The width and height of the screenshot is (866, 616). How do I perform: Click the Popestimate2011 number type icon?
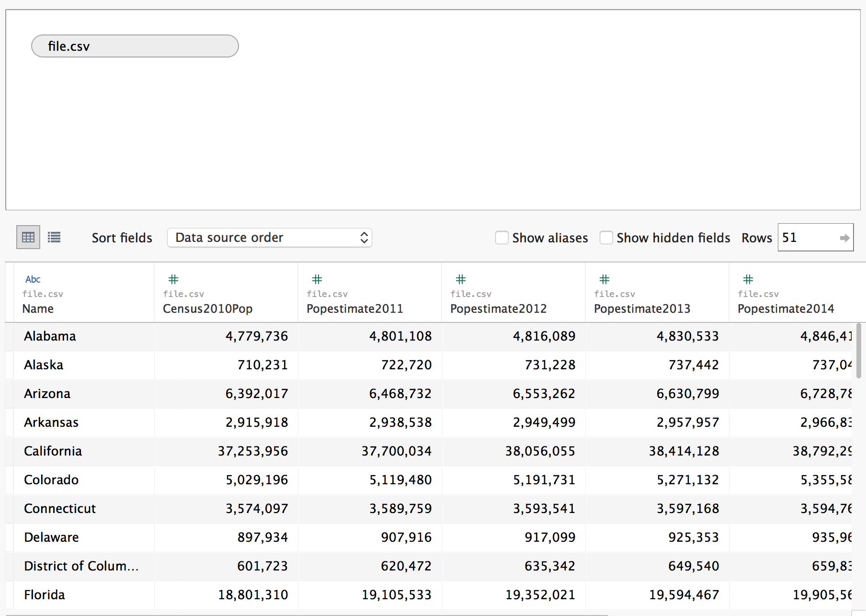pos(317,279)
